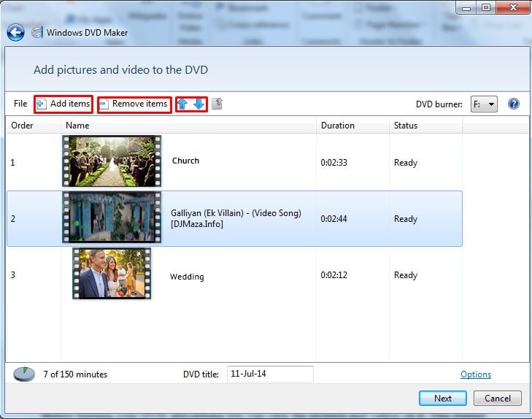Select the Church video thumbnail
The image size is (532, 419).
pyautogui.click(x=112, y=161)
